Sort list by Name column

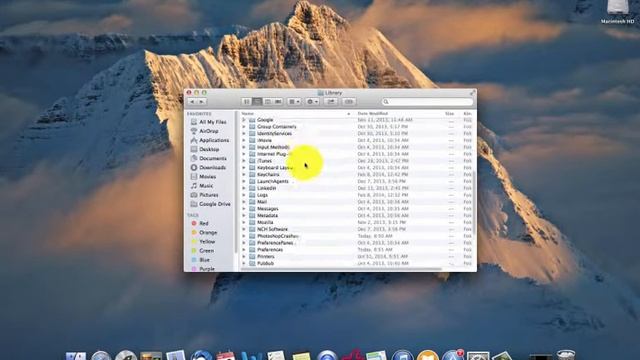(x=296, y=113)
